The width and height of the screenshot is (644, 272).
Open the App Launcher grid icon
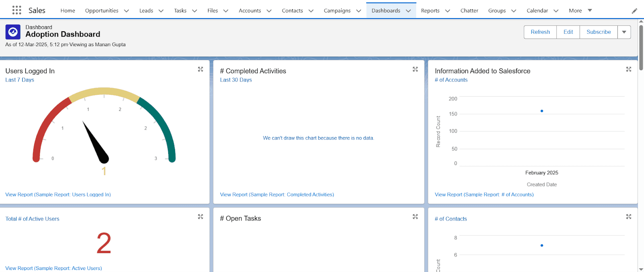pos(17,10)
